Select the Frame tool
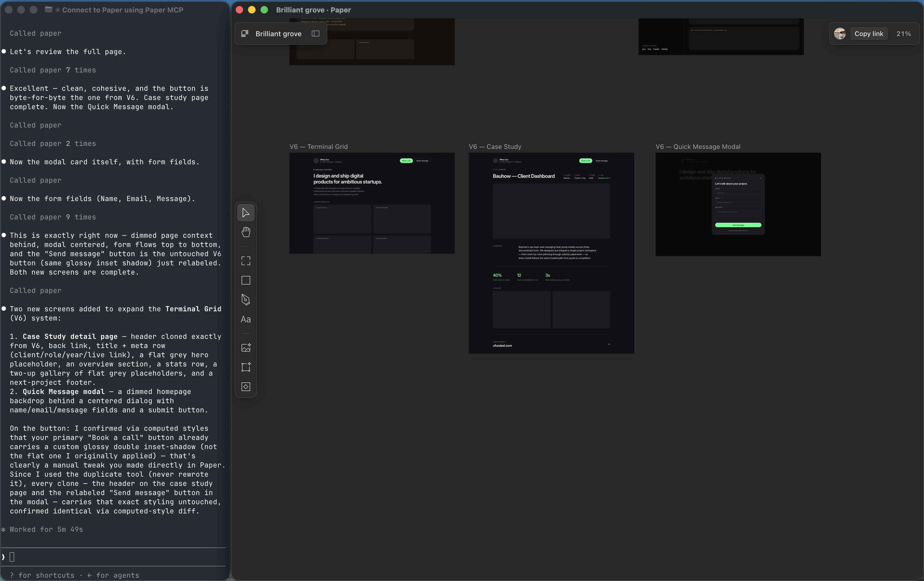This screenshot has height=581, width=924. pyautogui.click(x=246, y=261)
